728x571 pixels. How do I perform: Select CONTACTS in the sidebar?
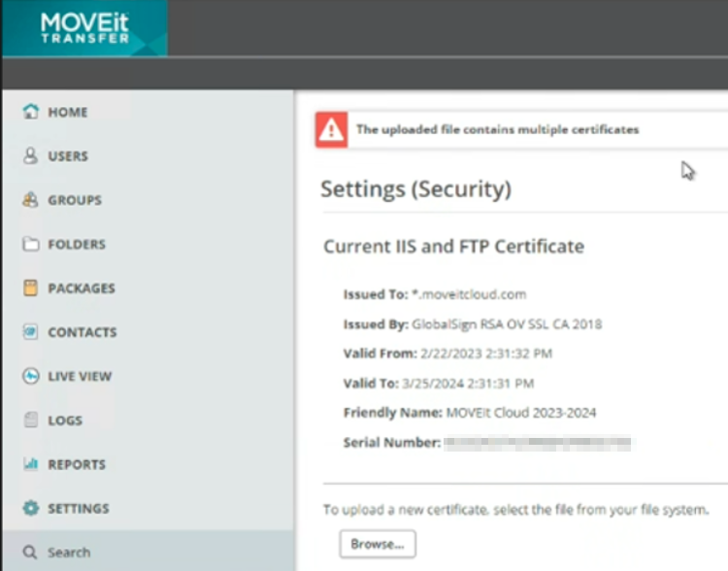pos(83,332)
